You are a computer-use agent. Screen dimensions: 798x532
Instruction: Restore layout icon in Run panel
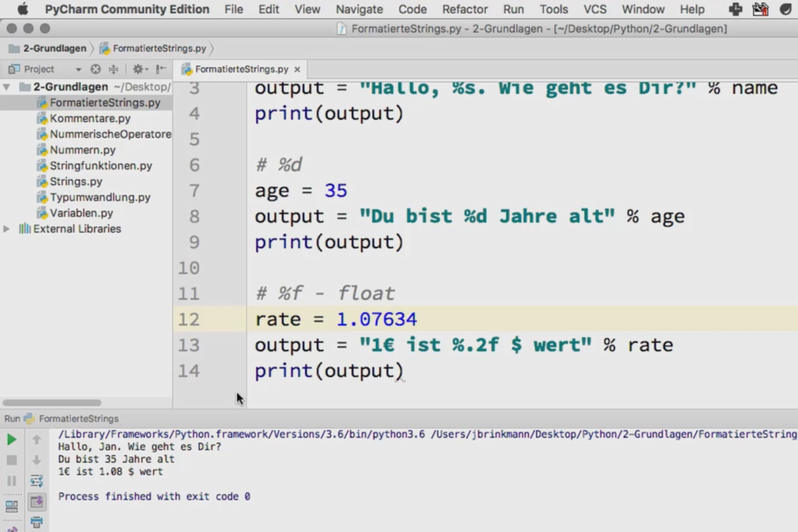pyautogui.click(x=11, y=505)
